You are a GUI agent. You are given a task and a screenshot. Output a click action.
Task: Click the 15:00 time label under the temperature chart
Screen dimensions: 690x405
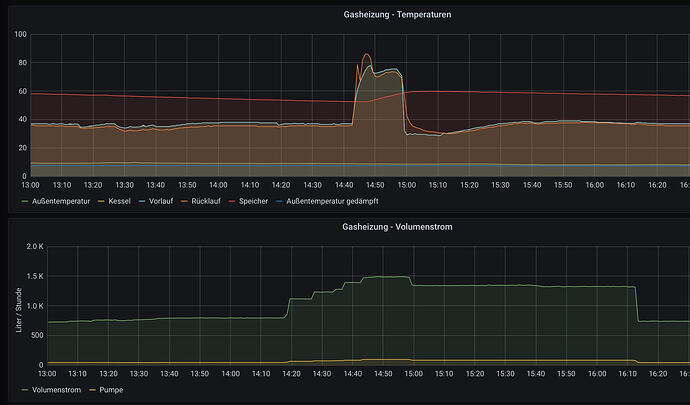pyautogui.click(x=406, y=184)
